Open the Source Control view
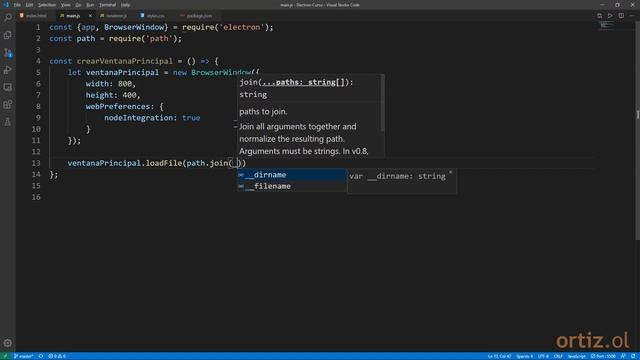The image size is (640, 360). coord(8,53)
